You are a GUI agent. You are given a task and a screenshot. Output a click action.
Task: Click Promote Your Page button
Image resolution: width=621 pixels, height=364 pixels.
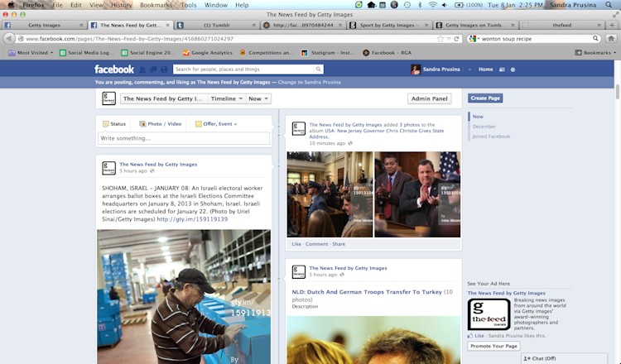[493, 346]
